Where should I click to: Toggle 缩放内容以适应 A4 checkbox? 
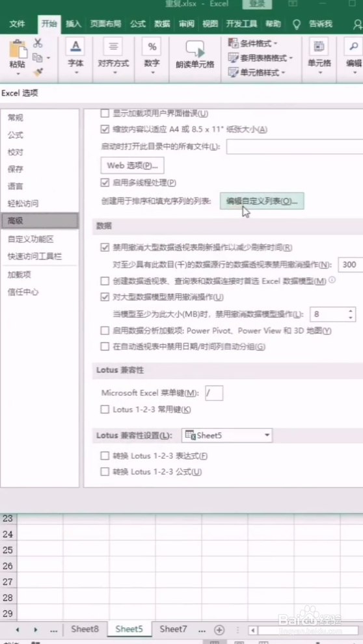[105, 129]
